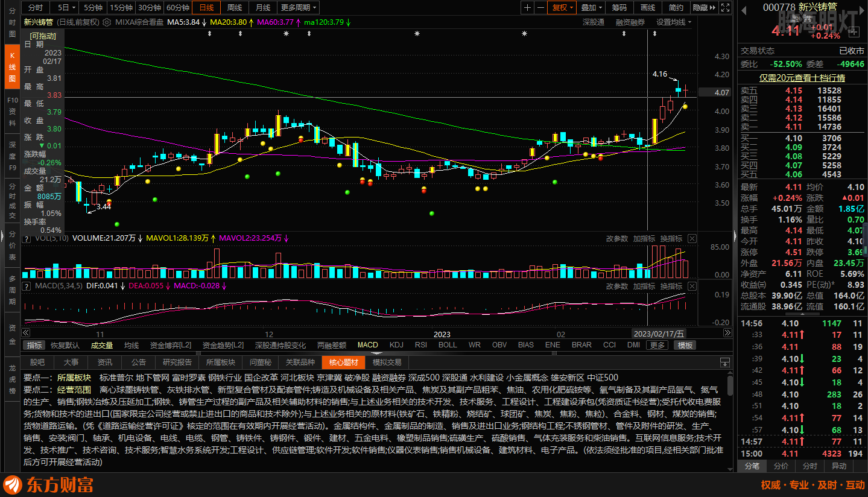Image resolution: width=868 pixels, height=497 pixels.
Task: Open 多周期 in left sidebar
Action: pos(11,291)
